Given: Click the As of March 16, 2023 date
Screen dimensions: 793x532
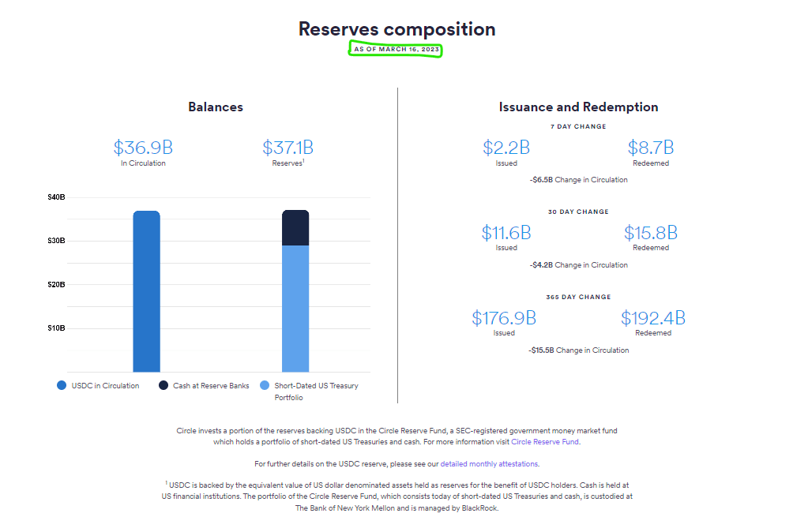Looking at the screenshot, I should click(396, 50).
